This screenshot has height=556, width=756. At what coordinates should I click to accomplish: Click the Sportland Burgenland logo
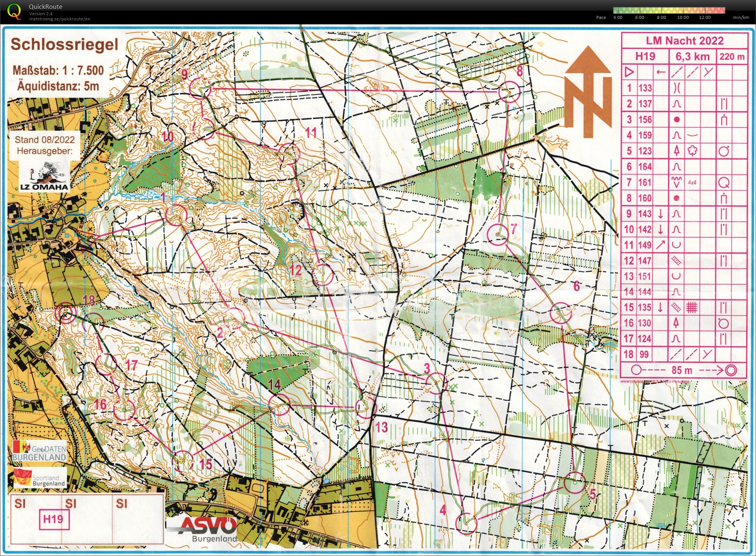pos(40,478)
